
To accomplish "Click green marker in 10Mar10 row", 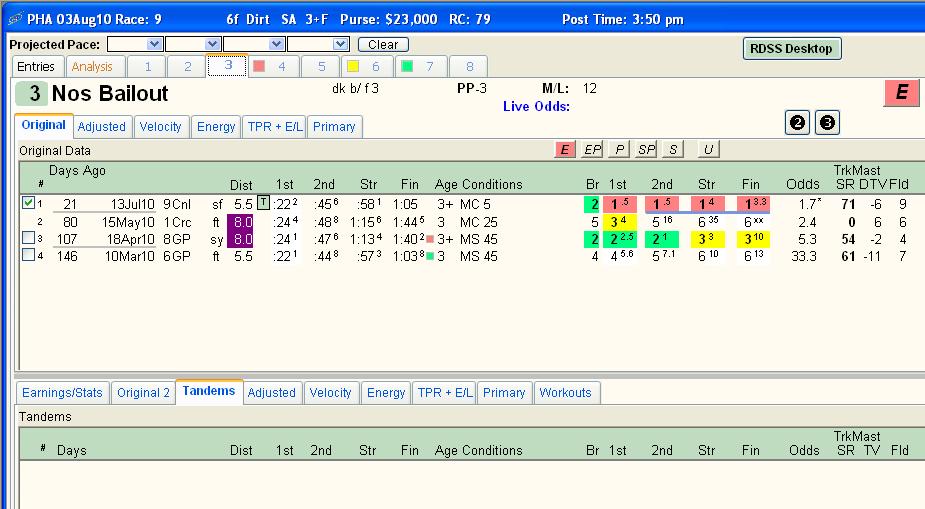I will click(x=430, y=257).
